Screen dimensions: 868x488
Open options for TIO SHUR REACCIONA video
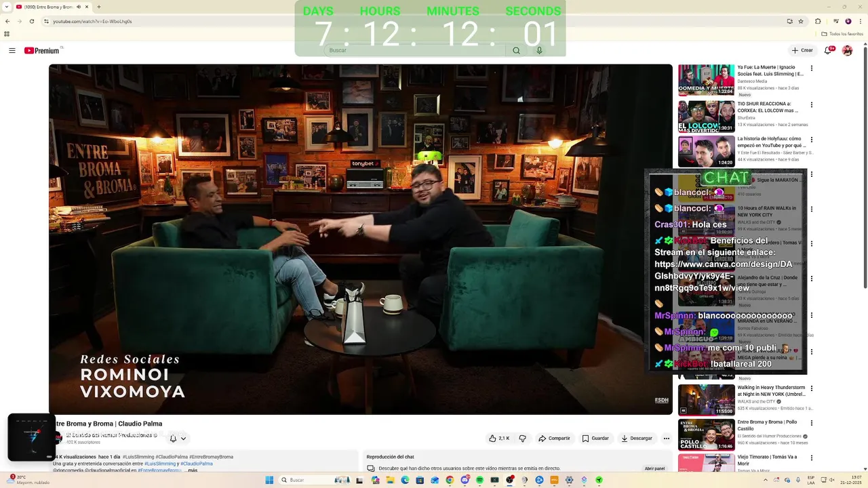point(811,104)
